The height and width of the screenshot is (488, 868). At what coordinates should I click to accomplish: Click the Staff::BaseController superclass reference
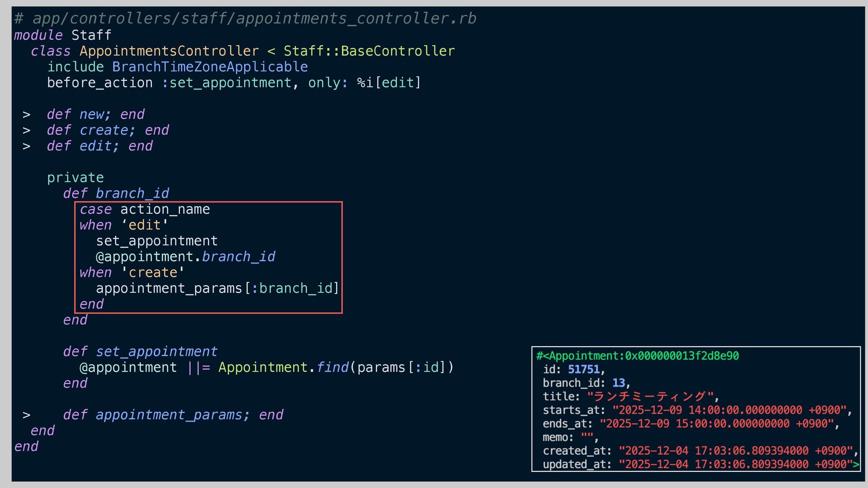tap(369, 51)
